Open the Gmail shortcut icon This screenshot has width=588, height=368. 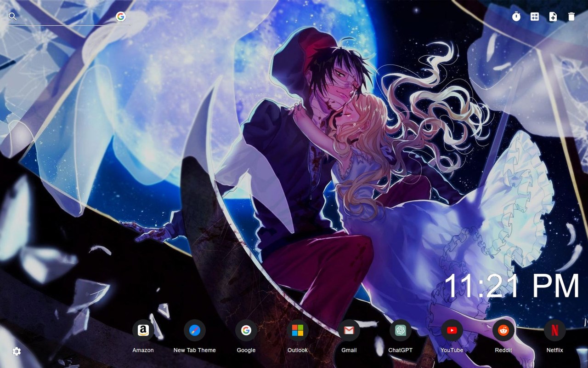pyautogui.click(x=349, y=330)
